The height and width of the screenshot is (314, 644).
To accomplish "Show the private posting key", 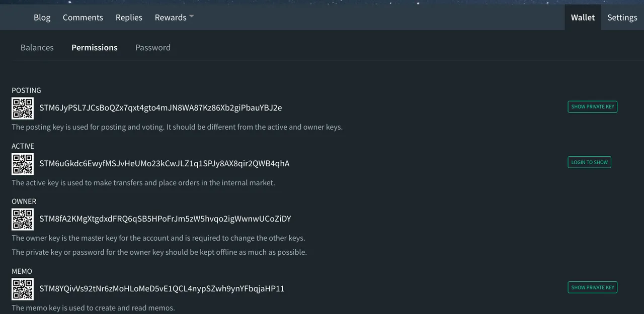I will click(592, 107).
